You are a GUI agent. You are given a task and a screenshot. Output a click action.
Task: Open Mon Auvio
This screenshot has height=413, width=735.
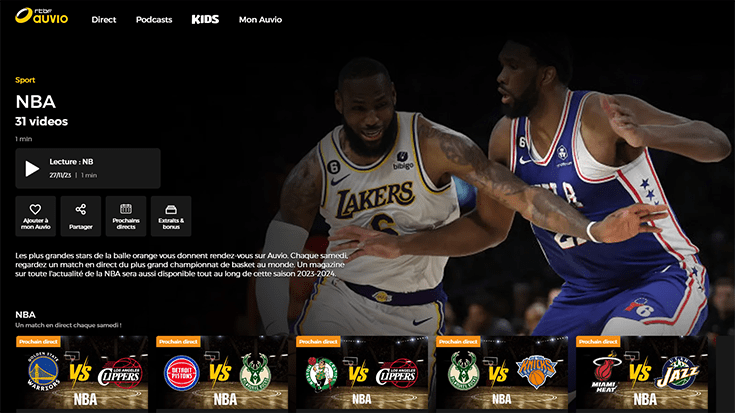tap(260, 20)
